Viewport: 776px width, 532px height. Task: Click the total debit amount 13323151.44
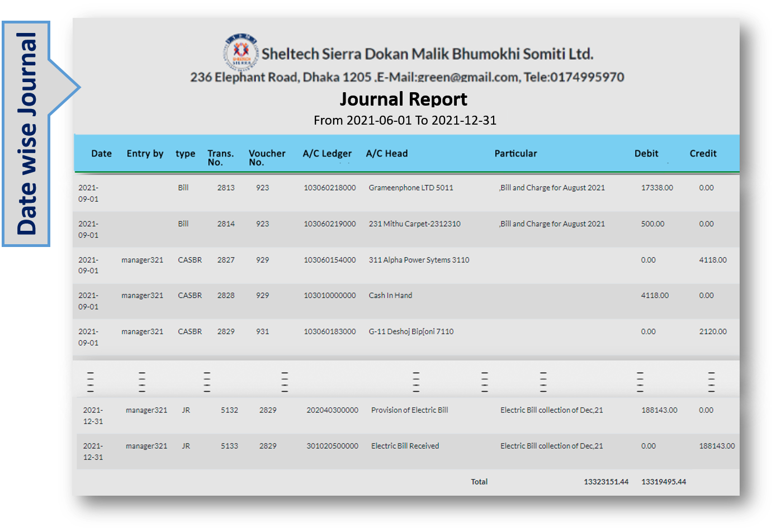click(606, 482)
